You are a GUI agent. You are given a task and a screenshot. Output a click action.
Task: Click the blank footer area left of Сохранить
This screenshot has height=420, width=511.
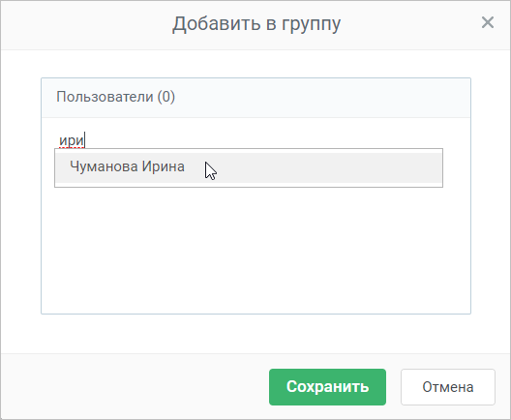click(x=135, y=387)
